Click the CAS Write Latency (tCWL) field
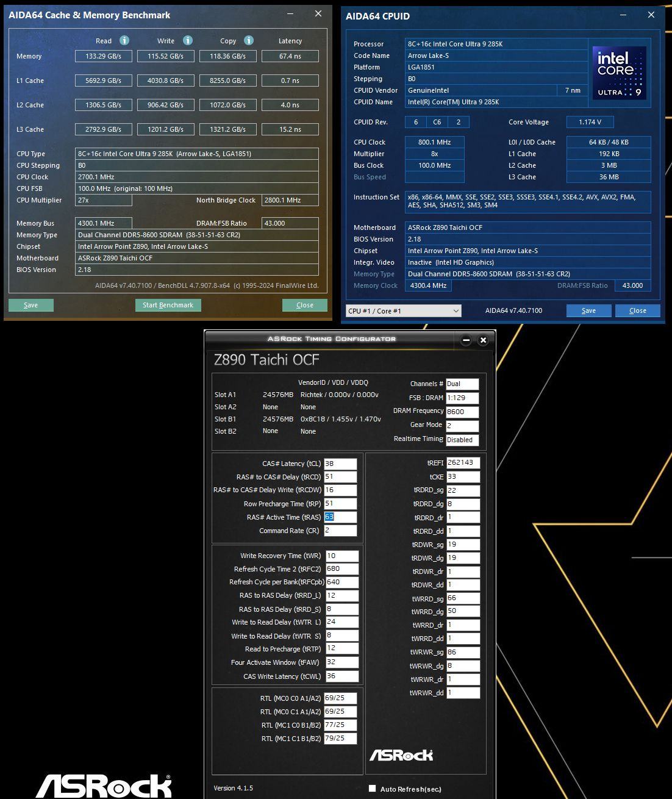This screenshot has width=672, height=799. (342, 676)
